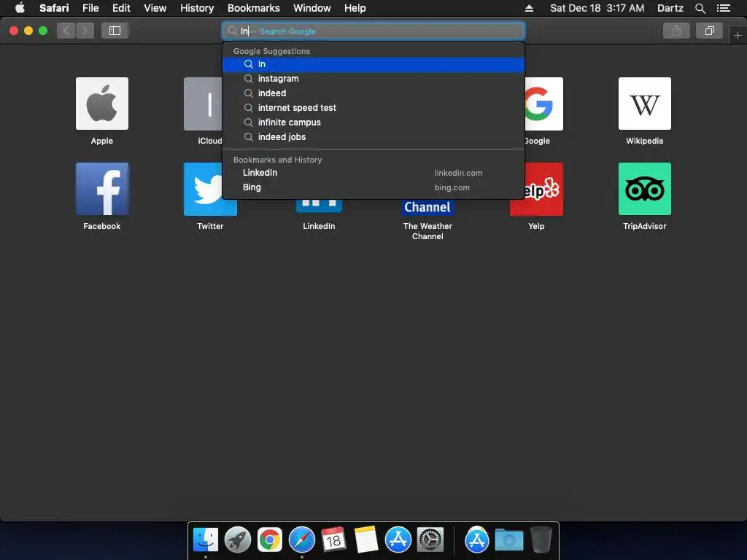Open the Window menu
Image resolution: width=747 pixels, height=560 pixels.
[x=312, y=8]
